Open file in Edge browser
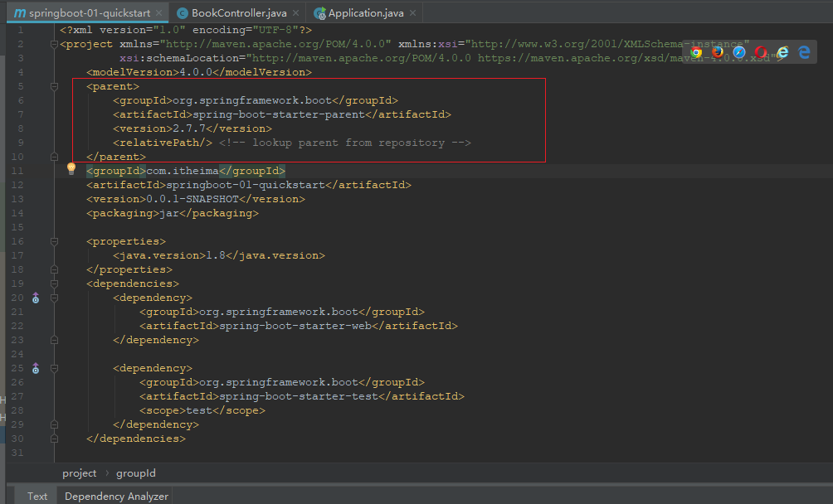 click(804, 52)
